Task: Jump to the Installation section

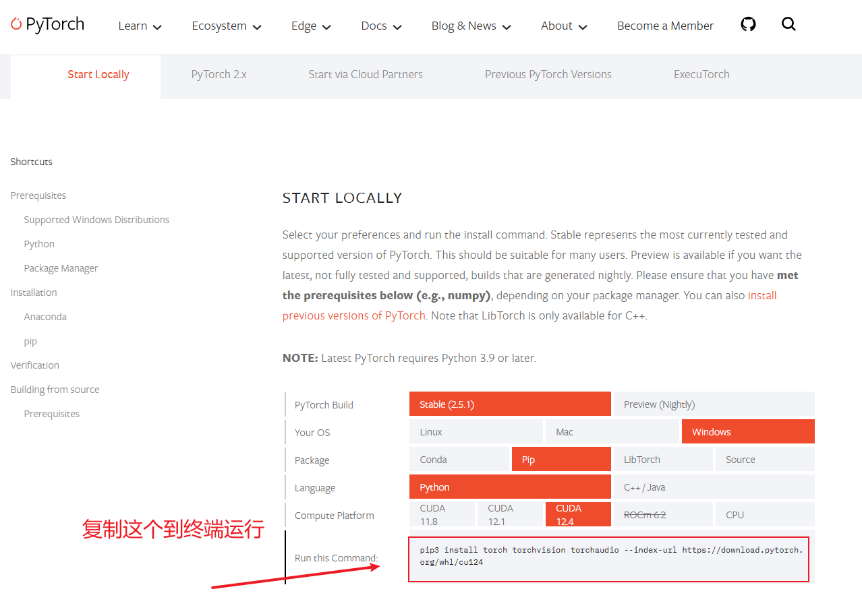Action: 34,292
